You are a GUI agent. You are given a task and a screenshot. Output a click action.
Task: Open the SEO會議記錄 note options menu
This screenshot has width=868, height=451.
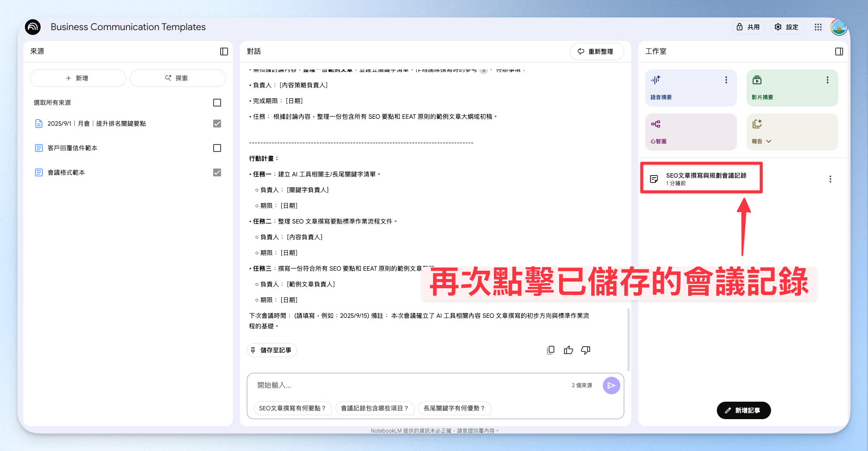(x=830, y=179)
